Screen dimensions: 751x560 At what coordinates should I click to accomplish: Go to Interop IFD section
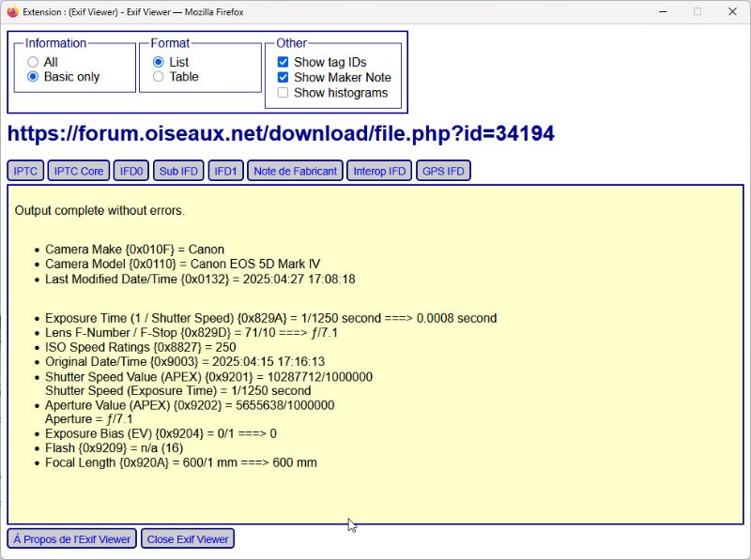click(379, 171)
